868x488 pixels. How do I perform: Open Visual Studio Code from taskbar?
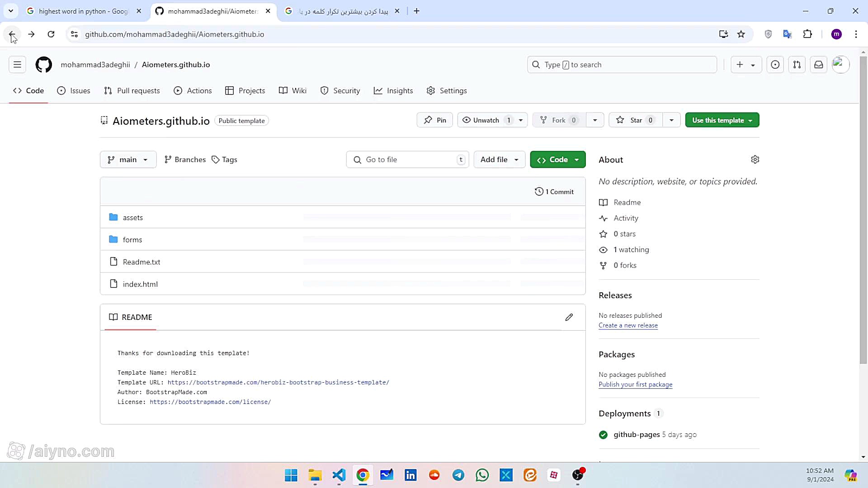click(339, 475)
